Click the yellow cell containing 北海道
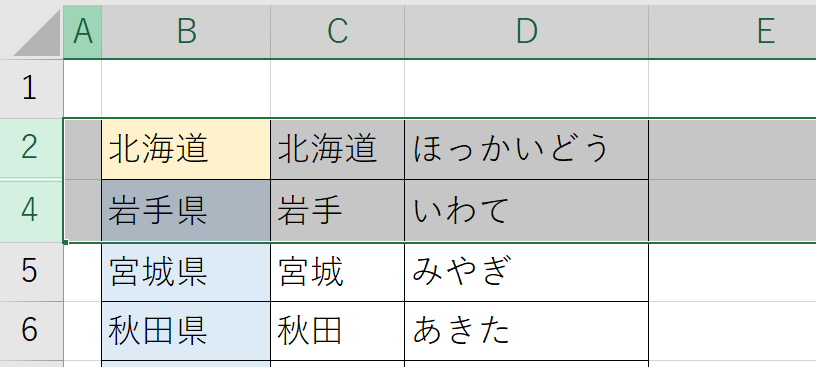Screen dimensions: 816x367 186,149
